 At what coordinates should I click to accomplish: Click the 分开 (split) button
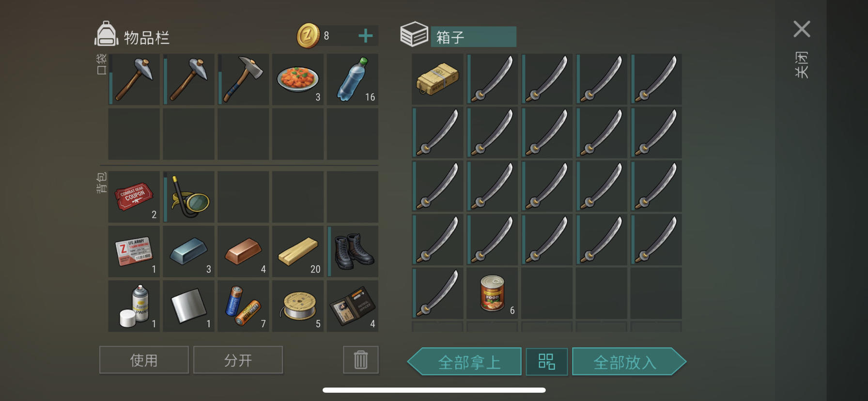pyautogui.click(x=238, y=360)
